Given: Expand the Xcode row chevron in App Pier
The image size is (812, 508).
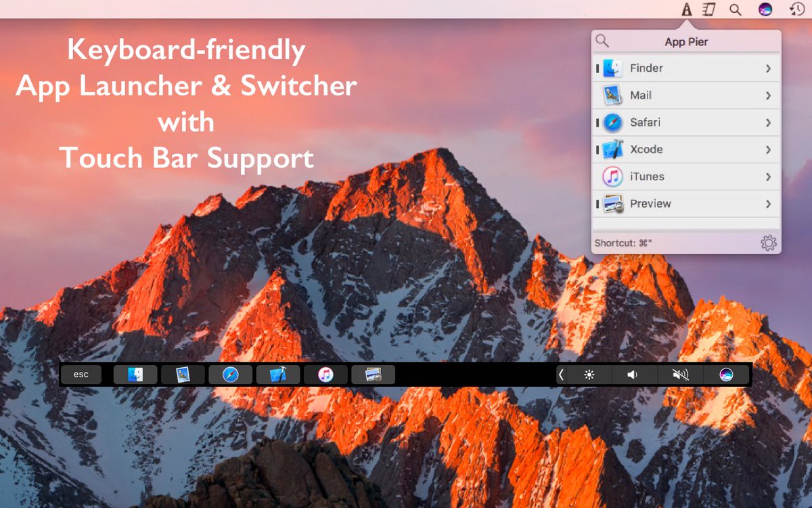Looking at the screenshot, I should tap(768, 150).
